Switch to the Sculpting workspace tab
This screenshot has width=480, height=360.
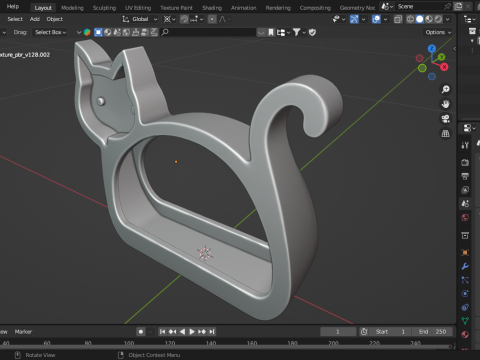click(x=104, y=8)
